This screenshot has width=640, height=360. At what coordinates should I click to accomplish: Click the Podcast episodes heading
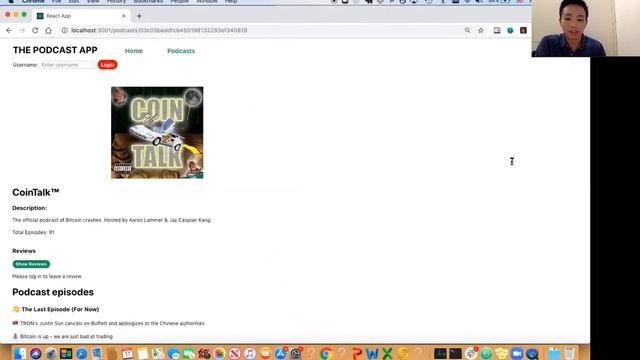pos(53,292)
